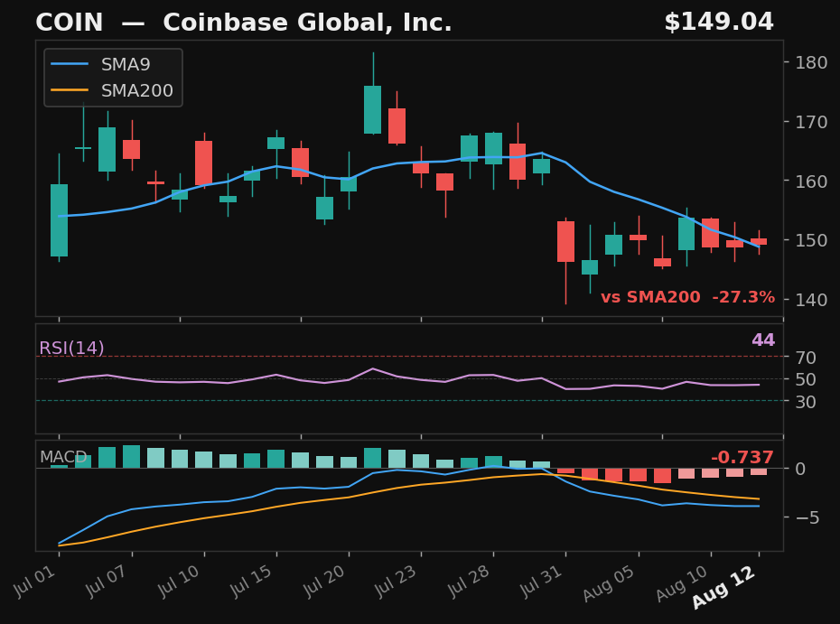Click the blue SMA9 legend line swatch
This screenshot has height=624, width=840.
(70, 64)
